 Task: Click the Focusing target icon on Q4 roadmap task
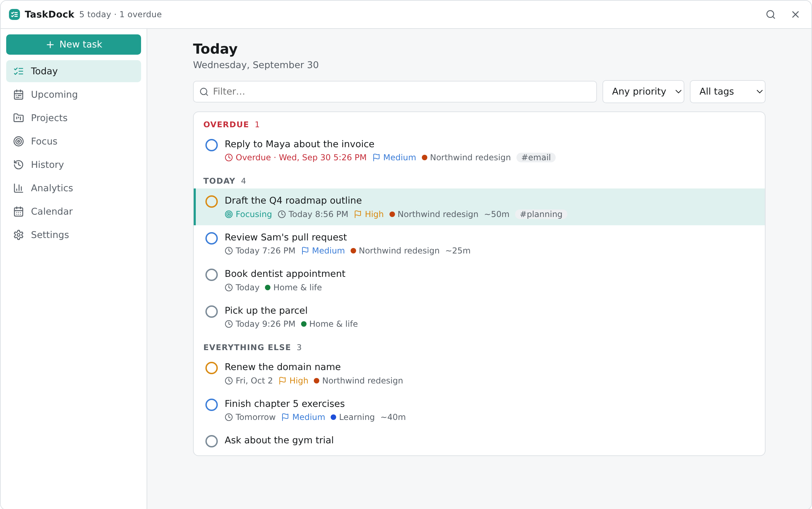229,214
